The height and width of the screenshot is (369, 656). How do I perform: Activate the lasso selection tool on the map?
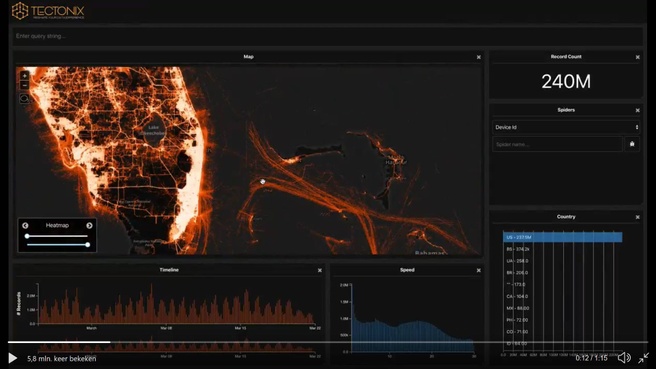(x=24, y=99)
